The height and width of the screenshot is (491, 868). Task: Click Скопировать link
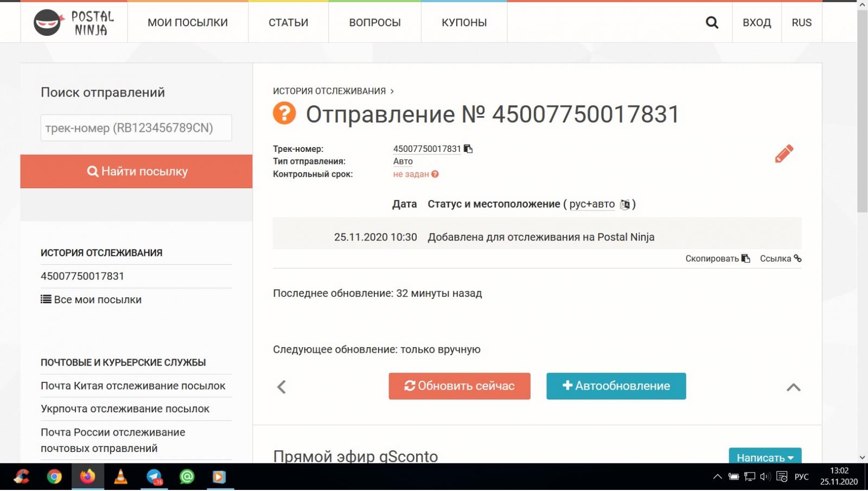point(717,259)
